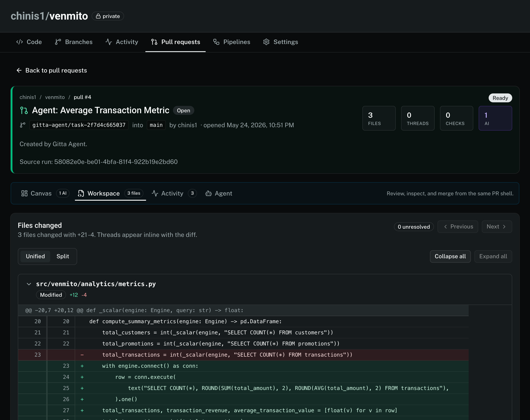Click the green pull request icon beside title
Screen dimensions: 530x420
[x=24, y=110]
